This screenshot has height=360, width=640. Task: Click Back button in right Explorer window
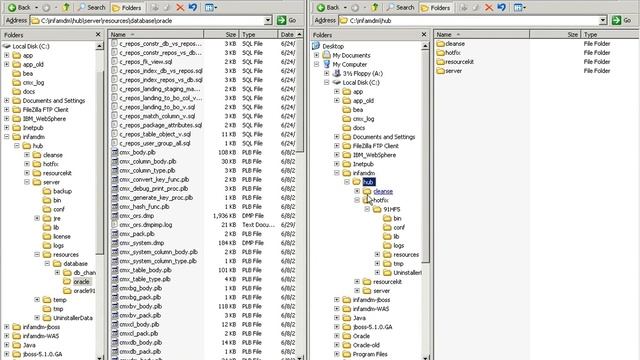click(328, 7)
